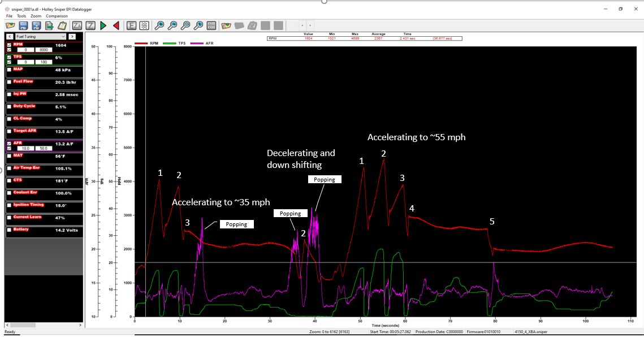Export the log using the document arrow icon
This screenshot has width=644, height=337.
[x=49, y=25]
